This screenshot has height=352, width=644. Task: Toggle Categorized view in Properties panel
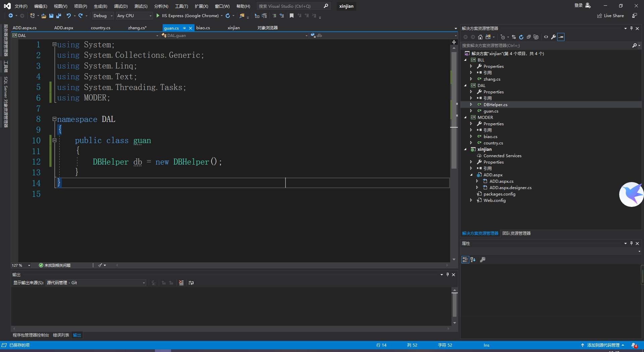coord(465,260)
